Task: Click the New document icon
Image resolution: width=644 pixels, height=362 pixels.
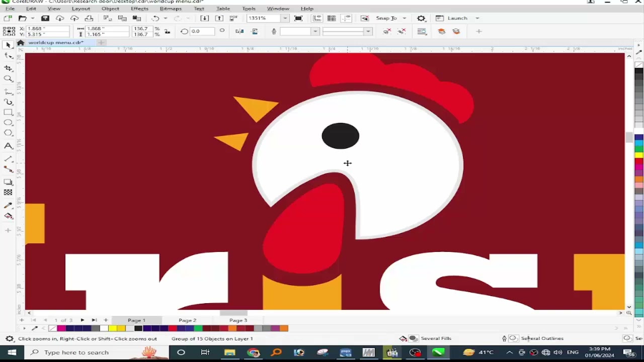Action: (8, 18)
